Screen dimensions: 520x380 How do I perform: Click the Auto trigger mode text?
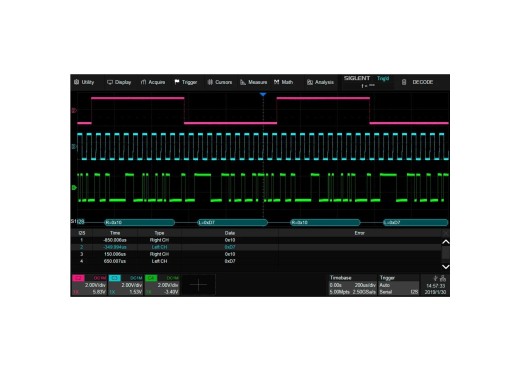click(x=384, y=285)
